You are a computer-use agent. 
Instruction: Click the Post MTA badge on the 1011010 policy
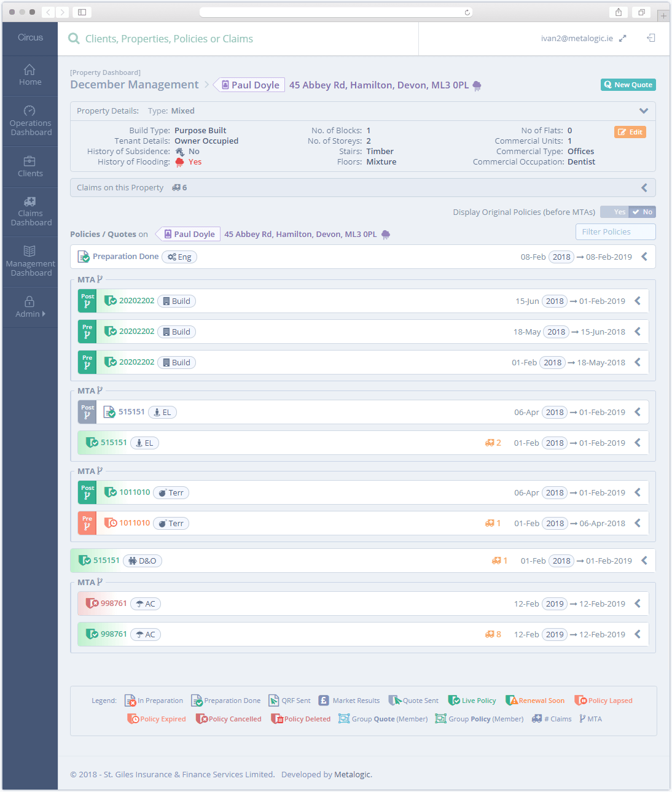coord(87,492)
